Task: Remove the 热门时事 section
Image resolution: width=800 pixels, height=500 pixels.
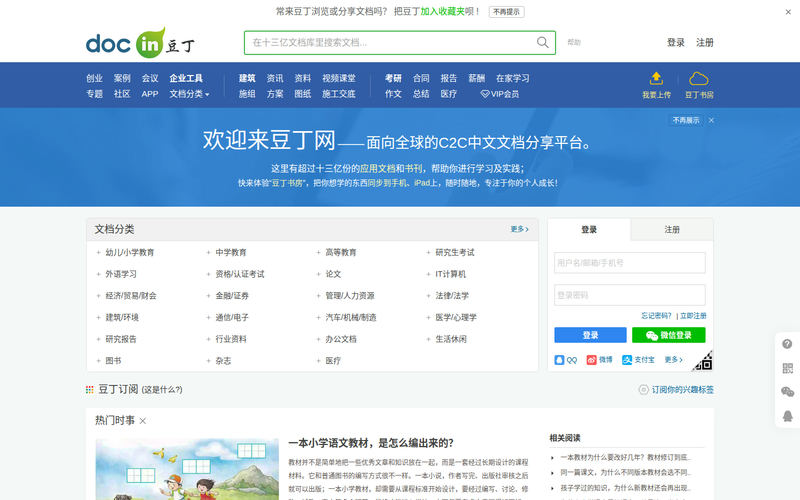Action: tap(143, 421)
